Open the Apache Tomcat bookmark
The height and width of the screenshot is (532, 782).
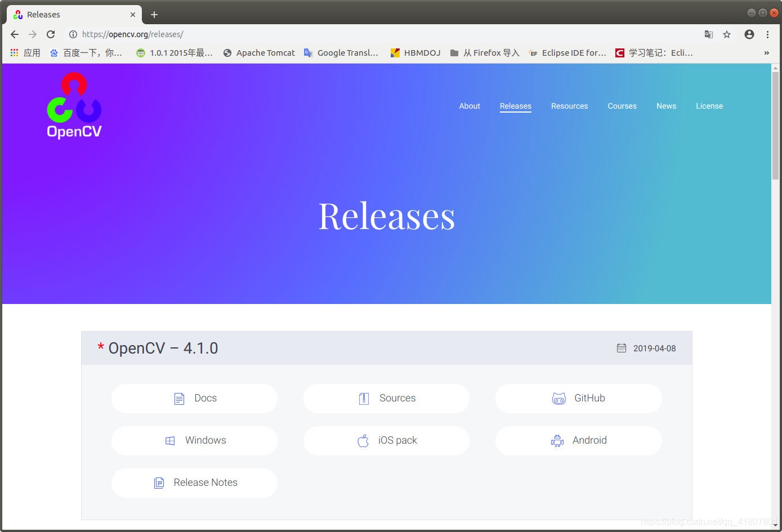(259, 53)
